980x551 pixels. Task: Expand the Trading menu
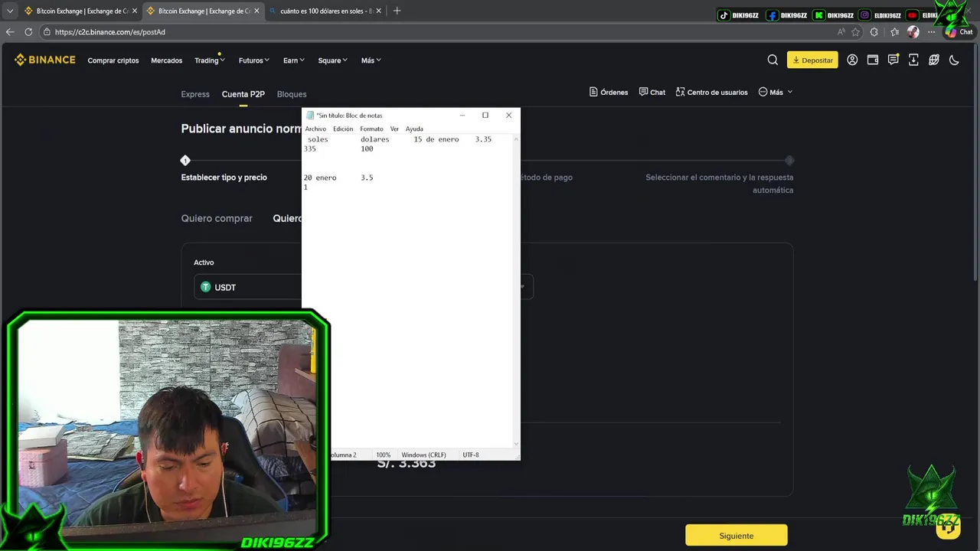(x=209, y=60)
